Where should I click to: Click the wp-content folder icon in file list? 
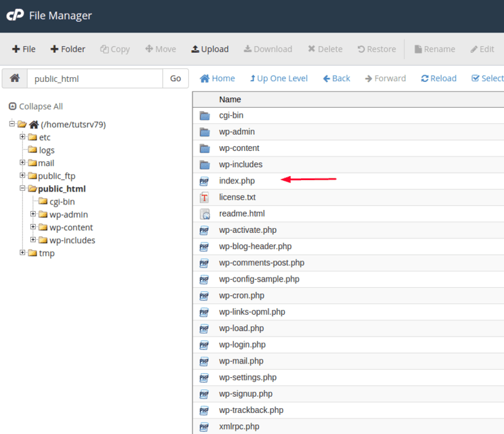pos(204,148)
